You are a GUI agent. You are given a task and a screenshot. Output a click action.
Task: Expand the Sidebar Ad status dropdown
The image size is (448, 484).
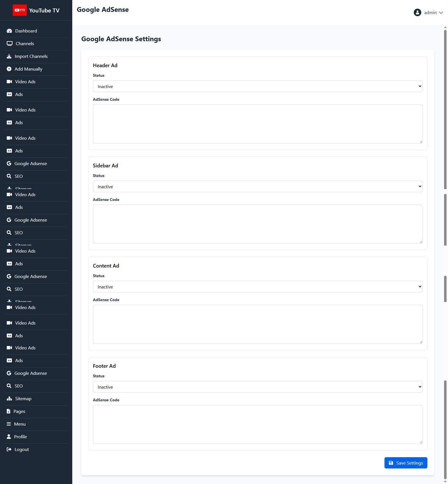point(257,187)
